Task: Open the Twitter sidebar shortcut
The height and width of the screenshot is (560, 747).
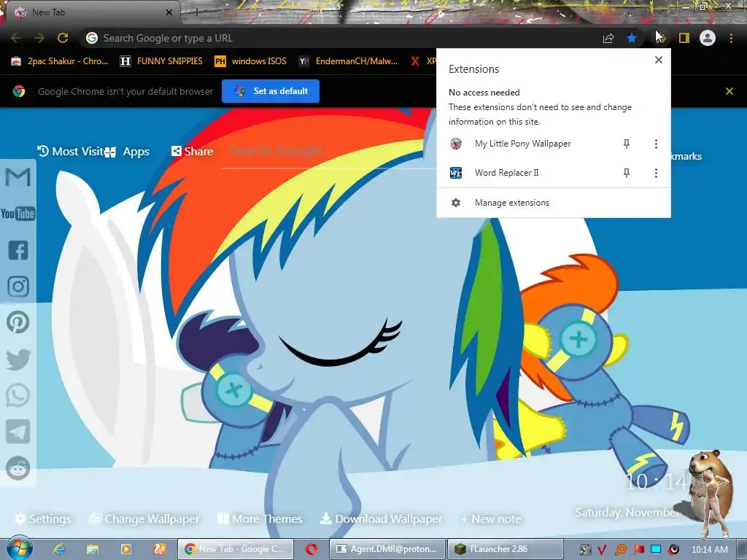Action: [x=18, y=359]
